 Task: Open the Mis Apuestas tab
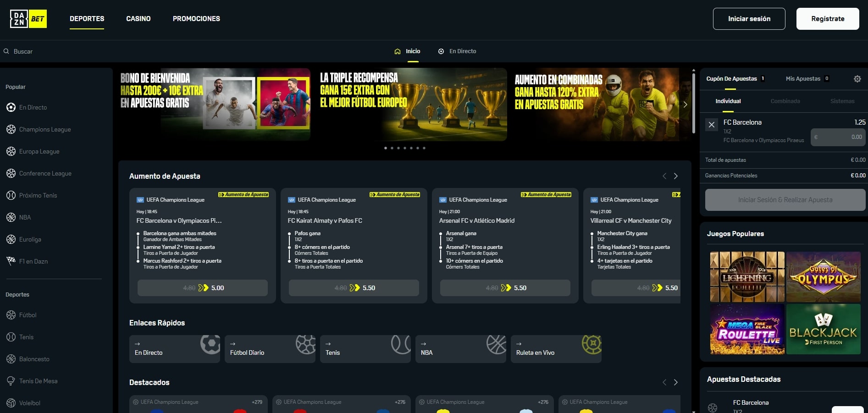pos(802,78)
